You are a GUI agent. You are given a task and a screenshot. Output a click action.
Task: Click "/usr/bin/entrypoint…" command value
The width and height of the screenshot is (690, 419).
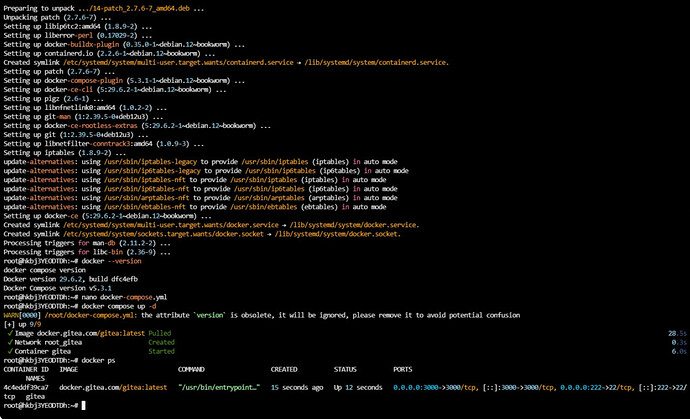coord(219,387)
